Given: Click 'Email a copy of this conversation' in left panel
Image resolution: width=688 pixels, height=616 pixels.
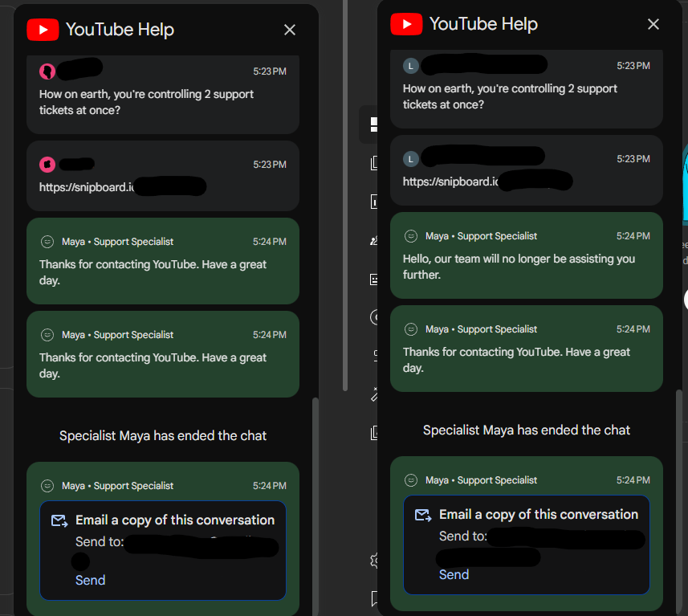Looking at the screenshot, I should coord(175,520).
